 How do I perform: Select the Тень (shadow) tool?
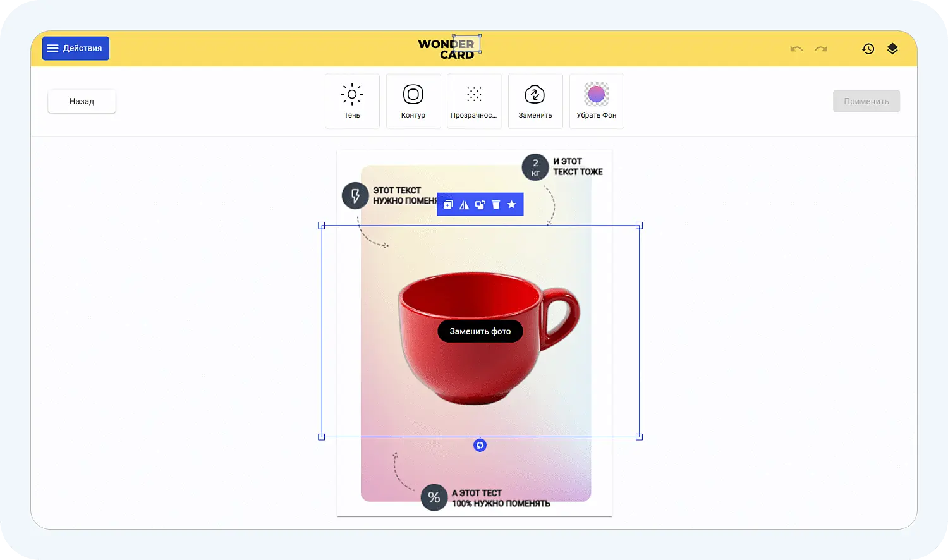pos(352,100)
